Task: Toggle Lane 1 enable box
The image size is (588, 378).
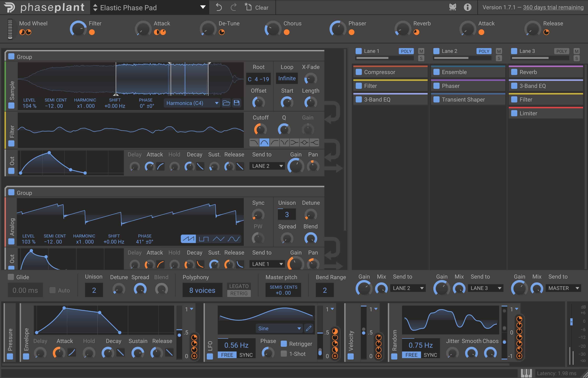Action: point(359,51)
